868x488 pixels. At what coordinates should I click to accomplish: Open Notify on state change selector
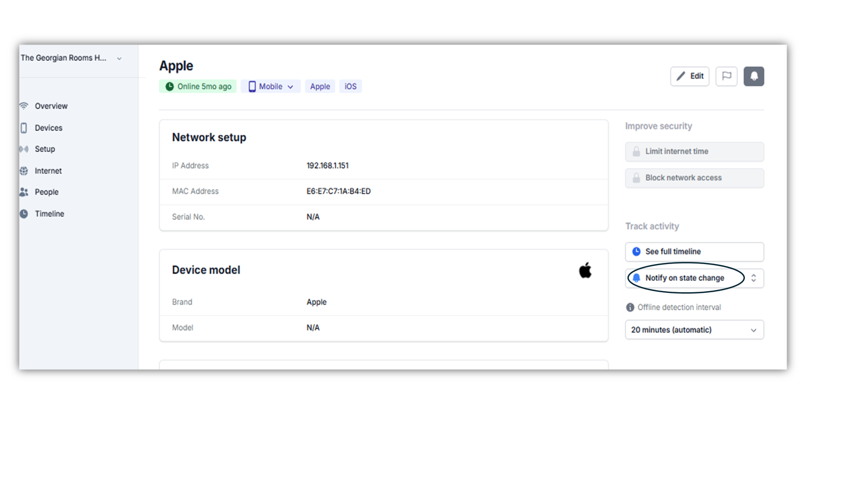(694, 278)
